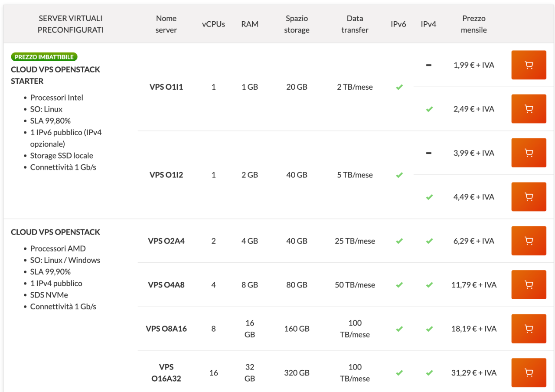Click the 4,49 € + IVA price
Image resolution: width=555 pixels, height=392 pixels.
473,197
